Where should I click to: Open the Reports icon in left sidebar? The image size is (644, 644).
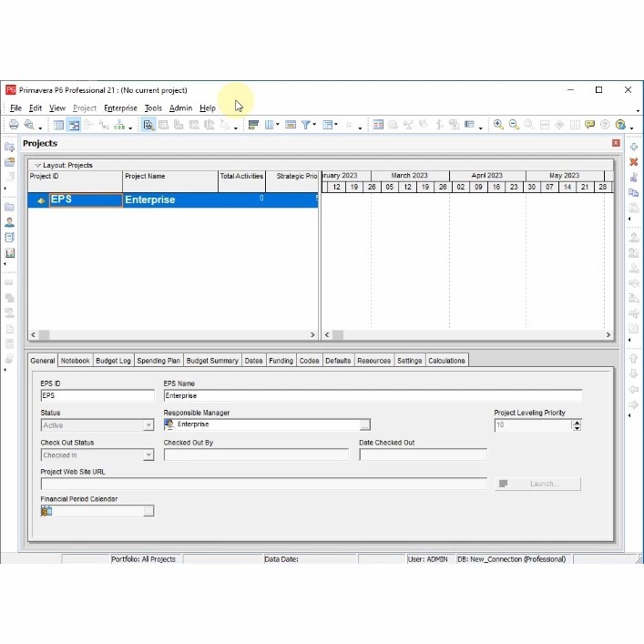click(9, 238)
